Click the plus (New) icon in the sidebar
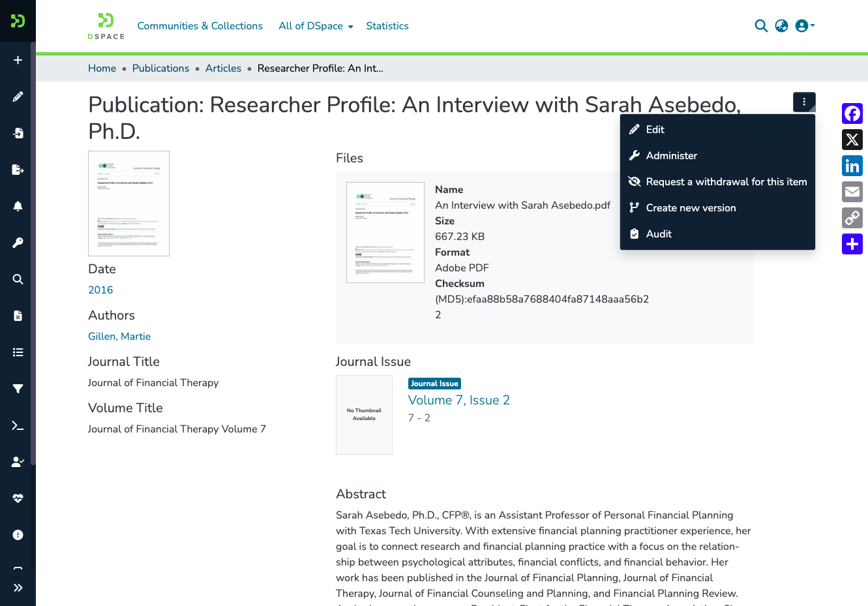 18,60
